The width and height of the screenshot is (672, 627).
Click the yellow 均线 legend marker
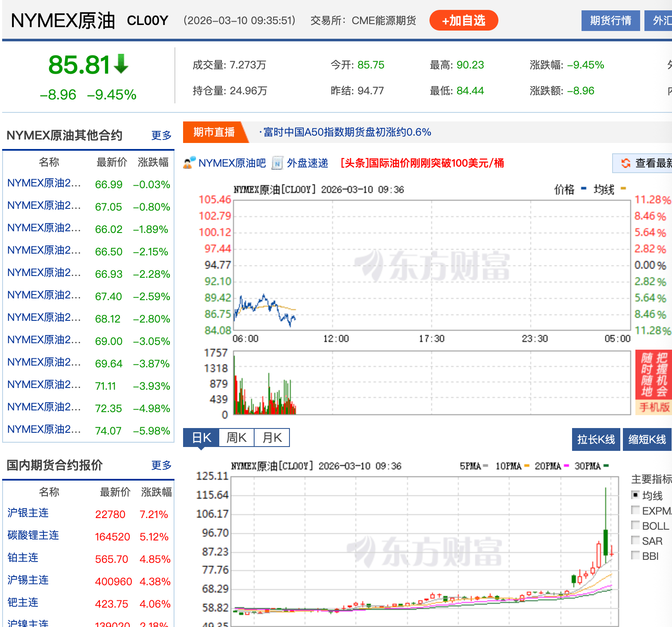point(623,188)
